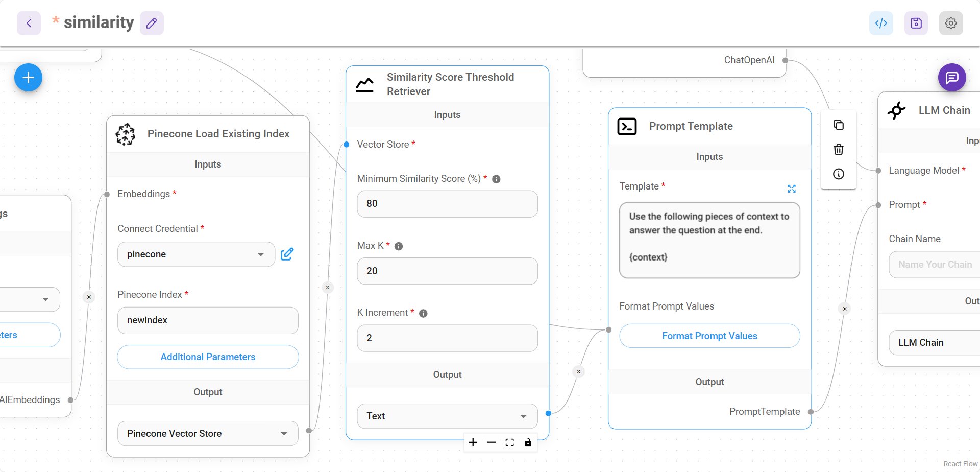
Task: Click the Embeddings input handle
Action: (x=107, y=194)
